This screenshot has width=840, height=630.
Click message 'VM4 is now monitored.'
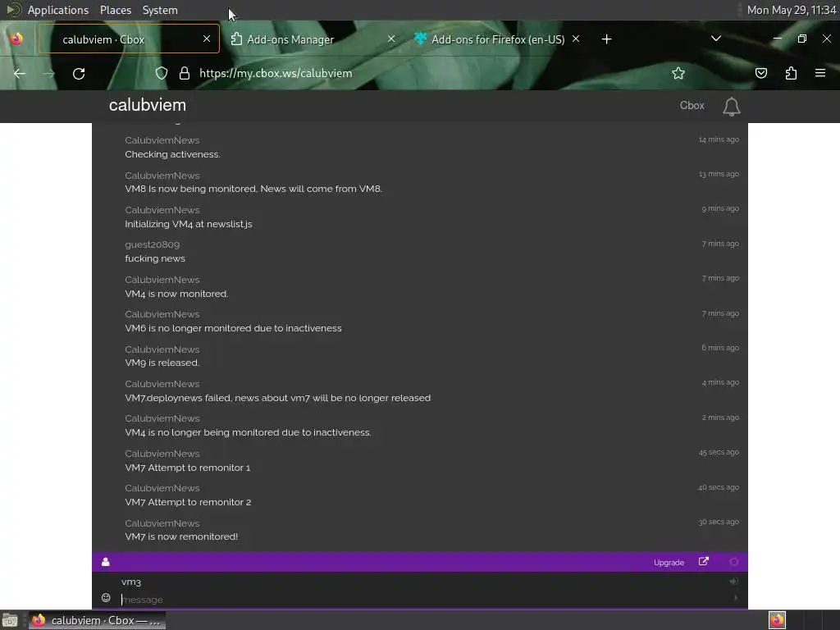point(176,294)
